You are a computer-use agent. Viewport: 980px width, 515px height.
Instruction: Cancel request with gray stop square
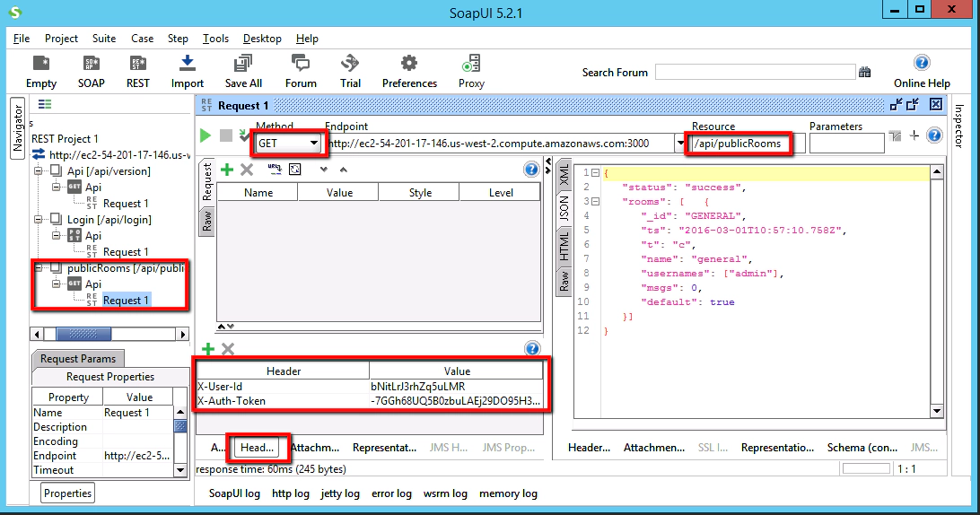click(225, 135)
